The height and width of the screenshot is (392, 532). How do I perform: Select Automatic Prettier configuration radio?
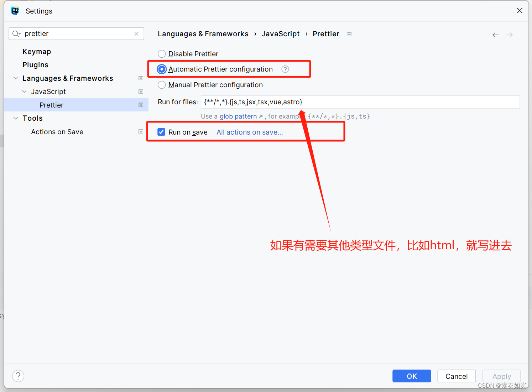(x=162, y=69)
